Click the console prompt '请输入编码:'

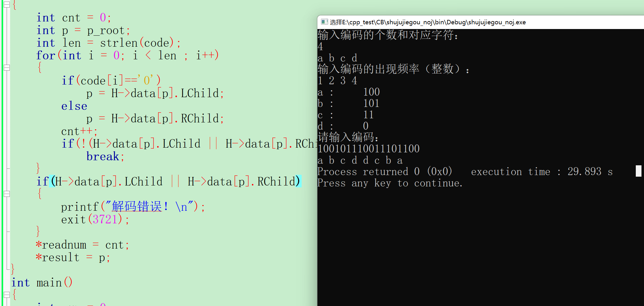(x=348, y=137)
